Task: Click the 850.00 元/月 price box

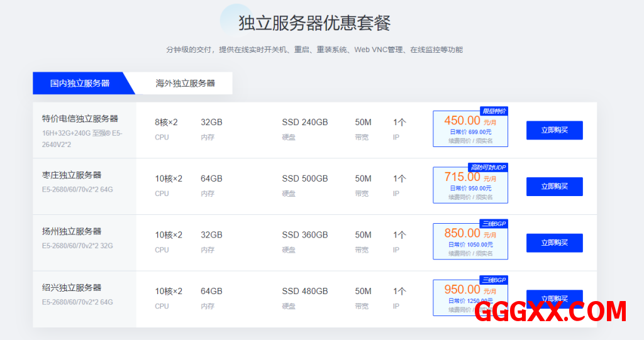Action: point(470,242)
